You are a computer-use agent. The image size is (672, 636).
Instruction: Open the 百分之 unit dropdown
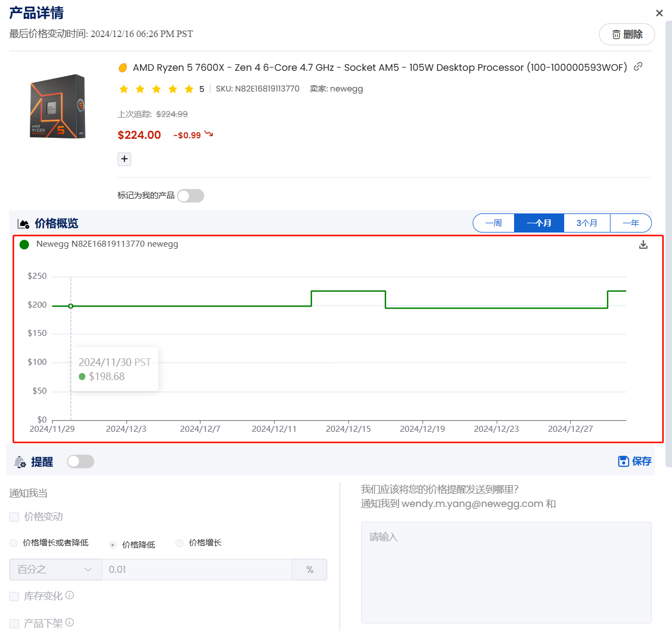55,570
